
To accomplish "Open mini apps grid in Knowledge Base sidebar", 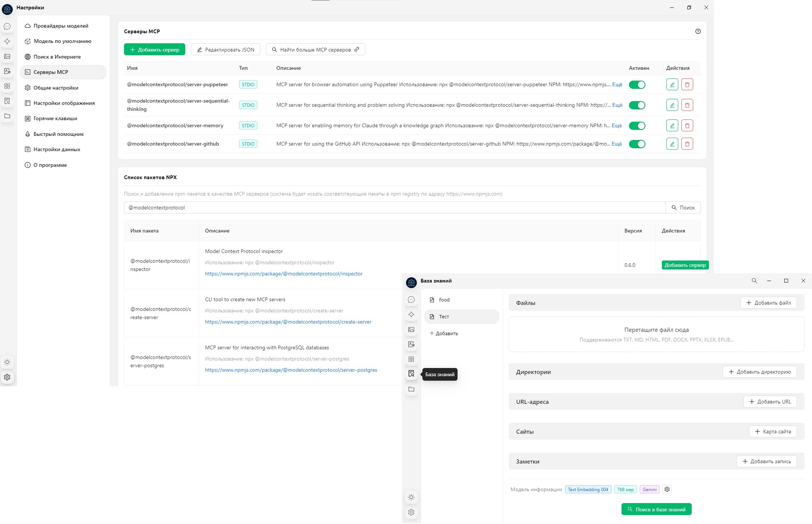I will (411, 359).
